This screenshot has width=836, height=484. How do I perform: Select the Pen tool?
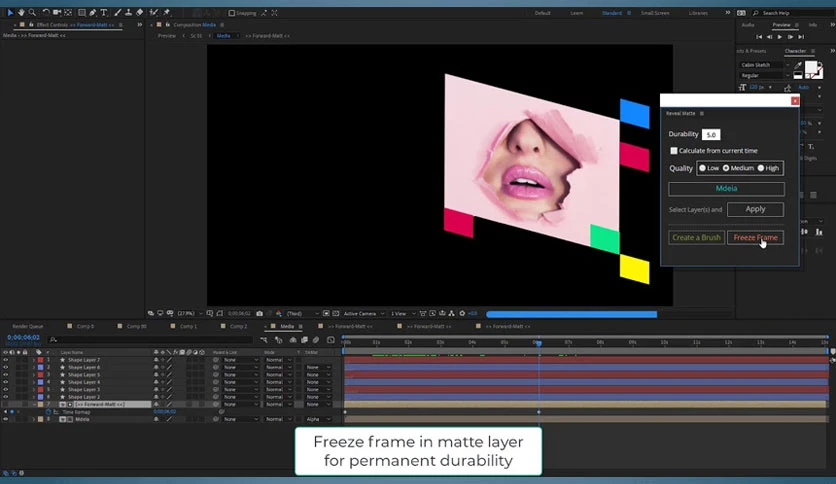[93, 12]
